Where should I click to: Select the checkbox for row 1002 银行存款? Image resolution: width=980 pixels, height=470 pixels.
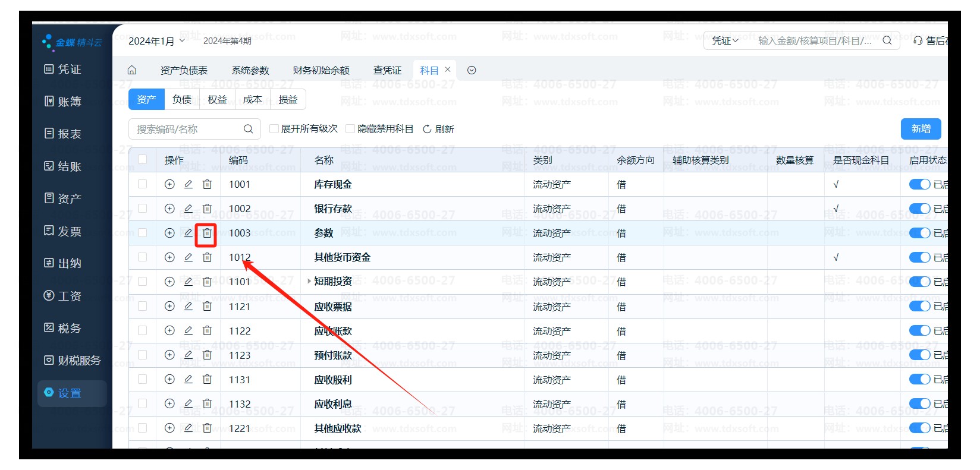click(x=143, y=209)
